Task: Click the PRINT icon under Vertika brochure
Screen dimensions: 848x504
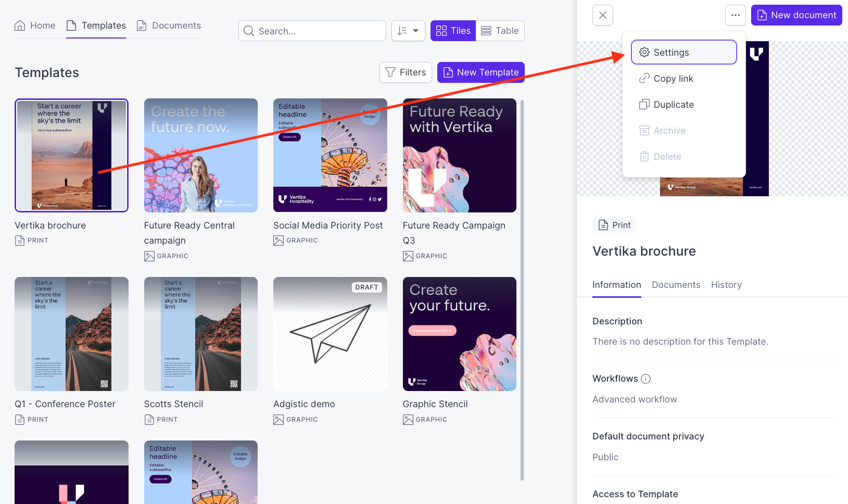Action: tap(20, 240)
